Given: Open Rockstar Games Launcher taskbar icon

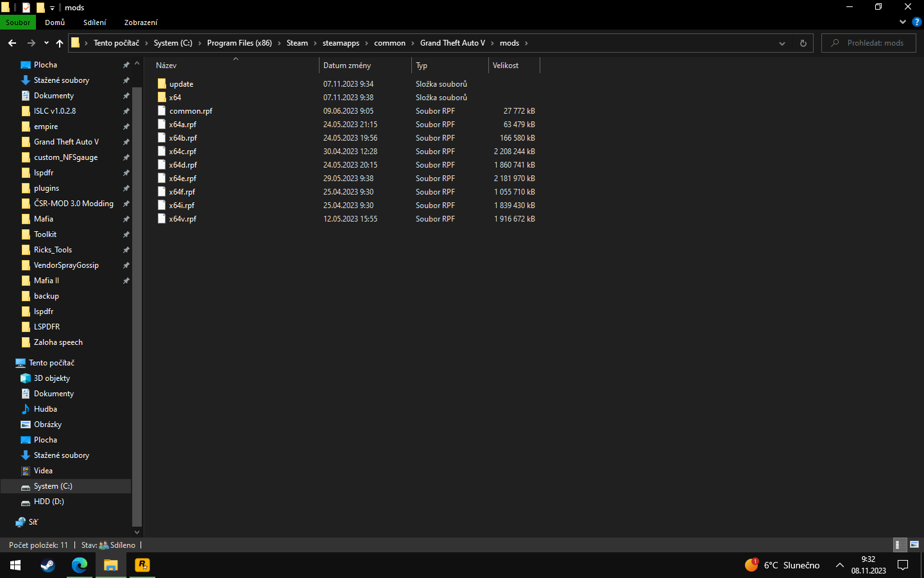Looking at the screenshot, I should click(142, 565).
